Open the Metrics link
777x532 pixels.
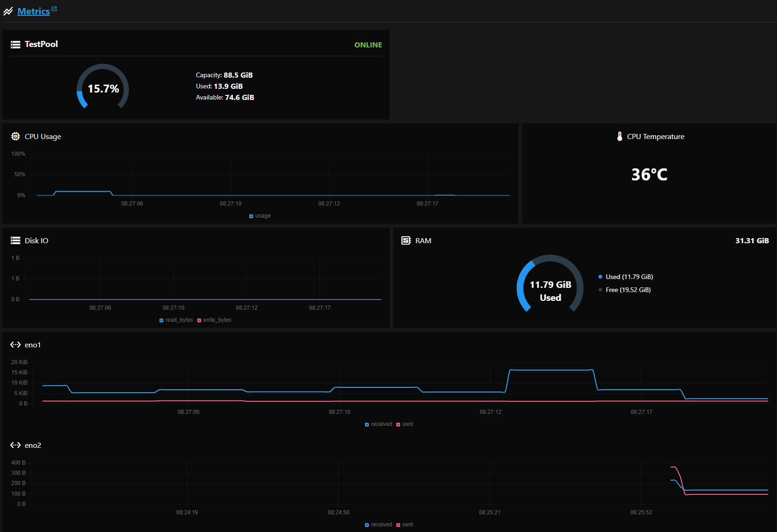[x=33, y=12]
